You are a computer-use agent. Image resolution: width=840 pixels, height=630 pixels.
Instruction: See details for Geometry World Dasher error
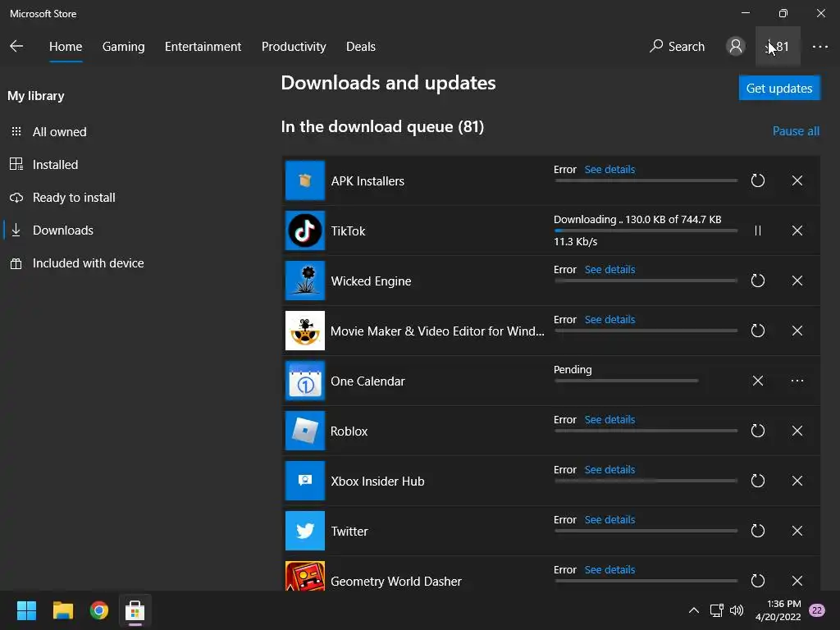point(609,569)
